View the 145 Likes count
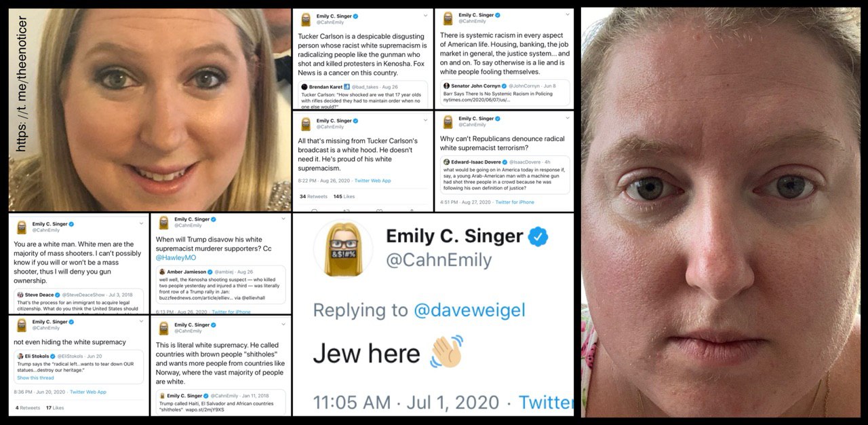The width and height of the screenshot is (868, 425). tap(344, 196)
